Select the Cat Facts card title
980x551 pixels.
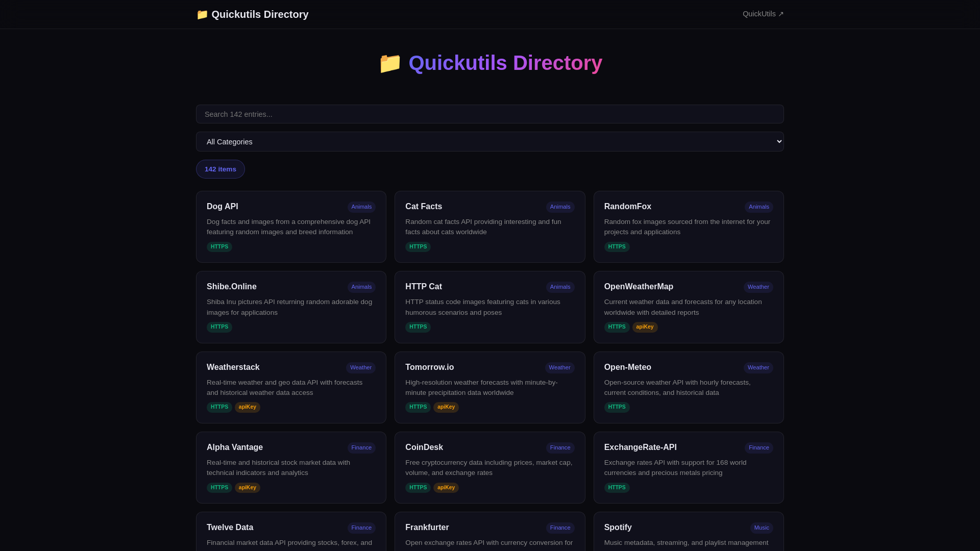click(424, 207)
